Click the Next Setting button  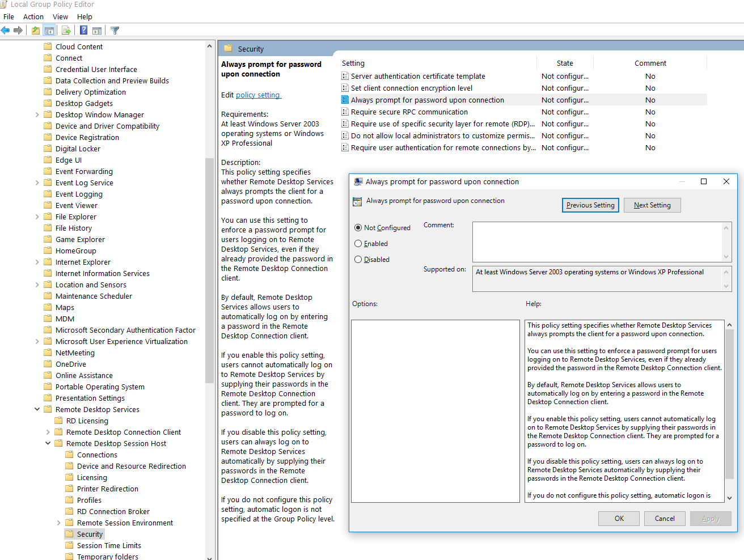pyautogui.click(x=652, y=205)
